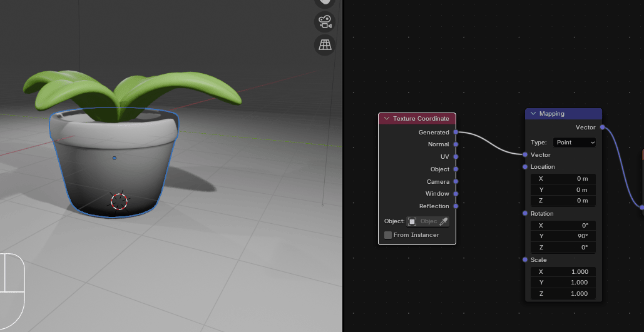Collapse the Mapping node
Viewport: 644px width, 332px height.
click(x=533, y=114)
